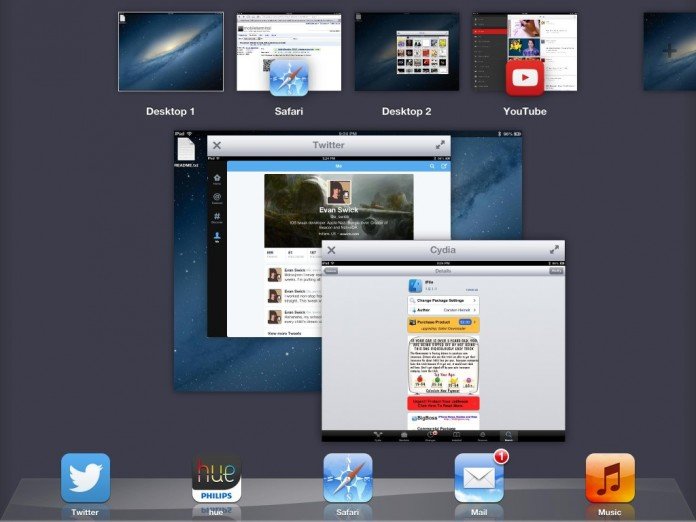696x522 pixels.
Task: Select the Sections tab in Cydia
Action: pyautogui.click(x=404, y=436)
